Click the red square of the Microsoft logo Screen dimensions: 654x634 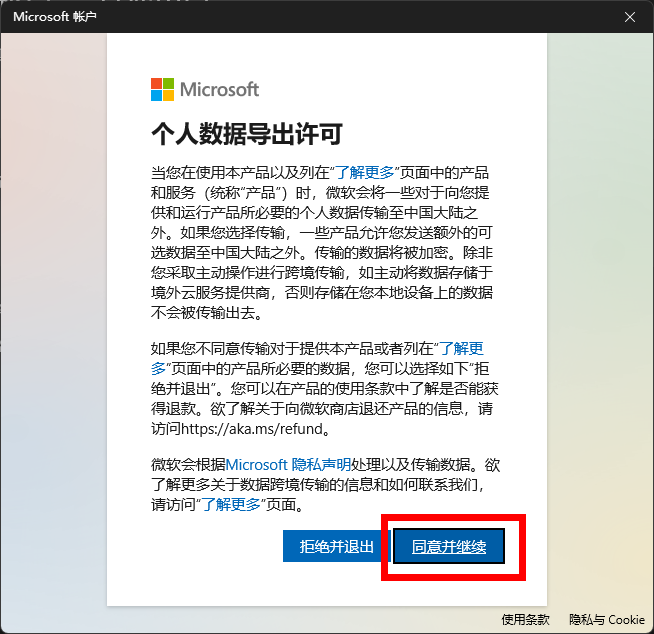(x=156, y=83)
